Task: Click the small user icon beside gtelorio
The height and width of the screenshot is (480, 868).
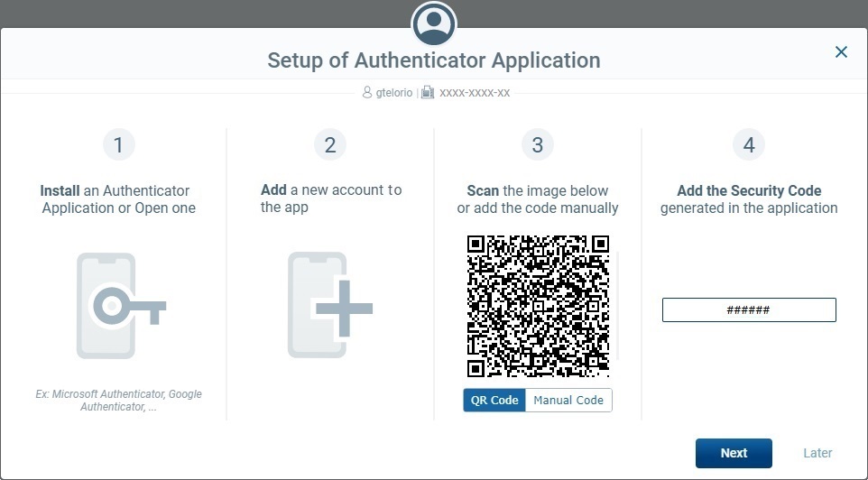Action: click(x=366, y=93)
